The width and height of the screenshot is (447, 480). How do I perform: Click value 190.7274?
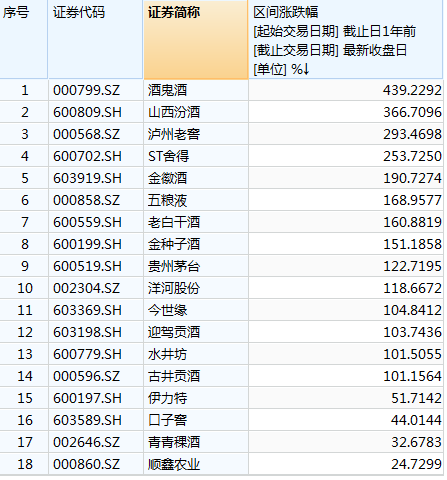[x=412, y=178]
